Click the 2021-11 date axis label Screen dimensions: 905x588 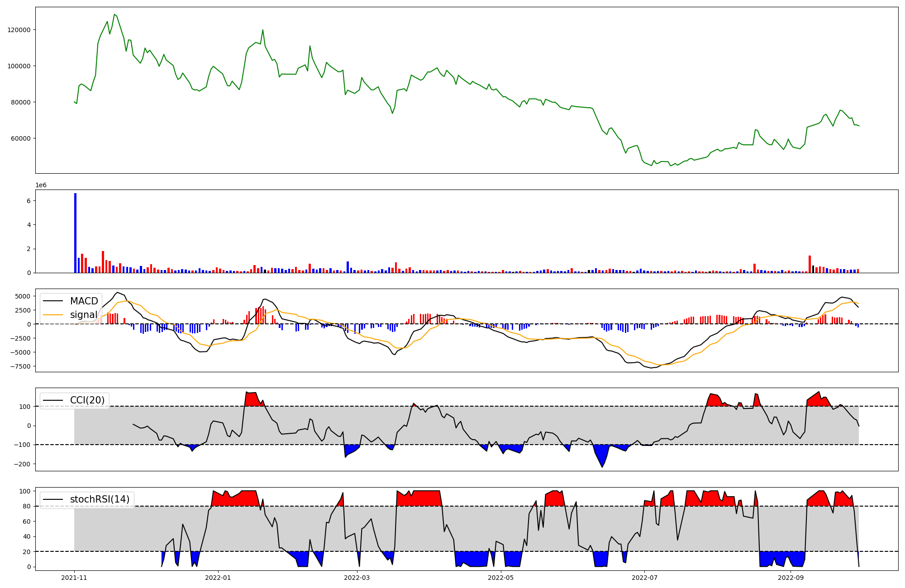[74, 578]
